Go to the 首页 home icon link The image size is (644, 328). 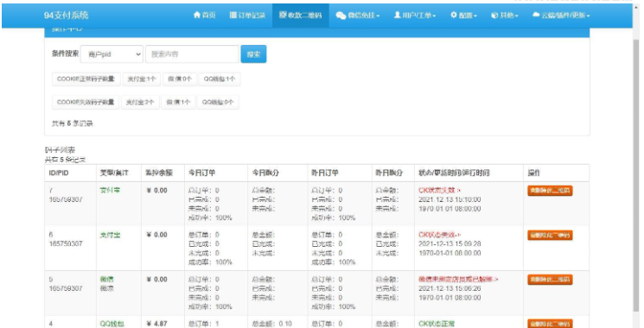pos(204,16)
